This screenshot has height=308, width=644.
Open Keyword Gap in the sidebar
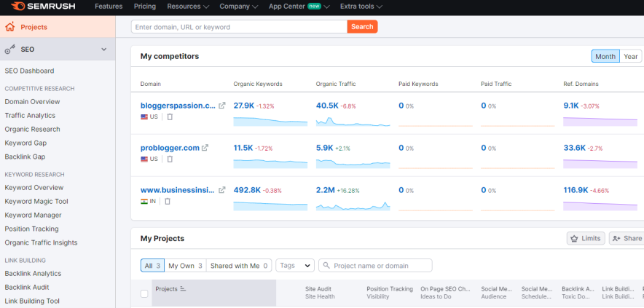coord(25,143)
